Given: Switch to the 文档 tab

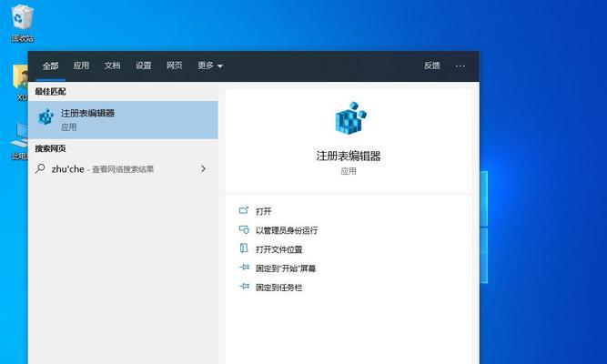Looking at the screenshot, I should pos(112,66).
